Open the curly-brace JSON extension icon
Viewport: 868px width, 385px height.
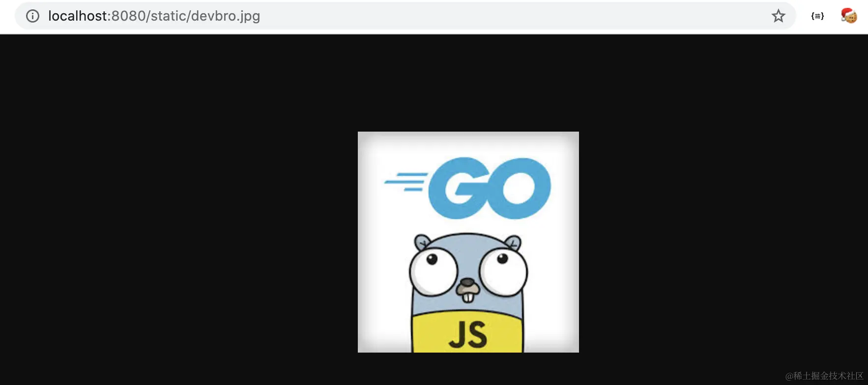tap(817, 16)
